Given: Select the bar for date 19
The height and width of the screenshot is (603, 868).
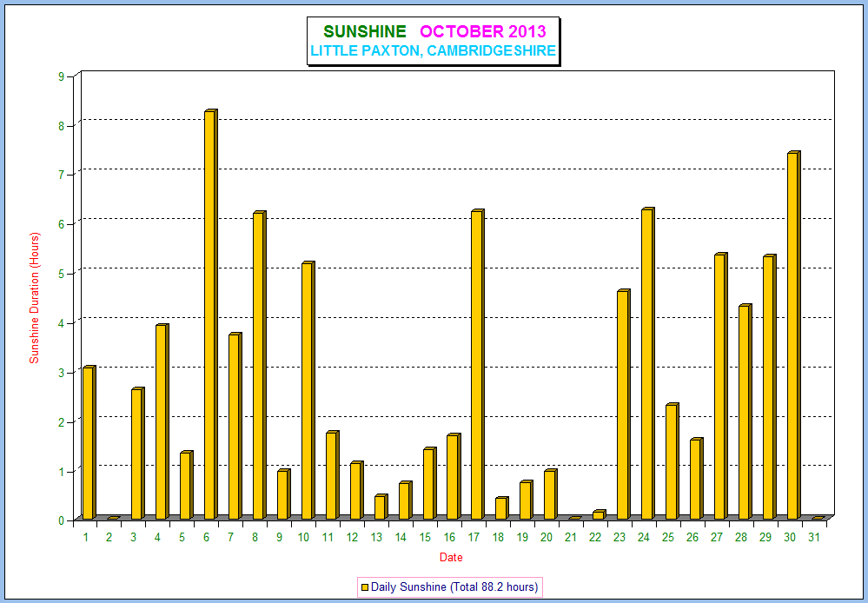Looking at the screenshot, I should click(x=527, y=500).
